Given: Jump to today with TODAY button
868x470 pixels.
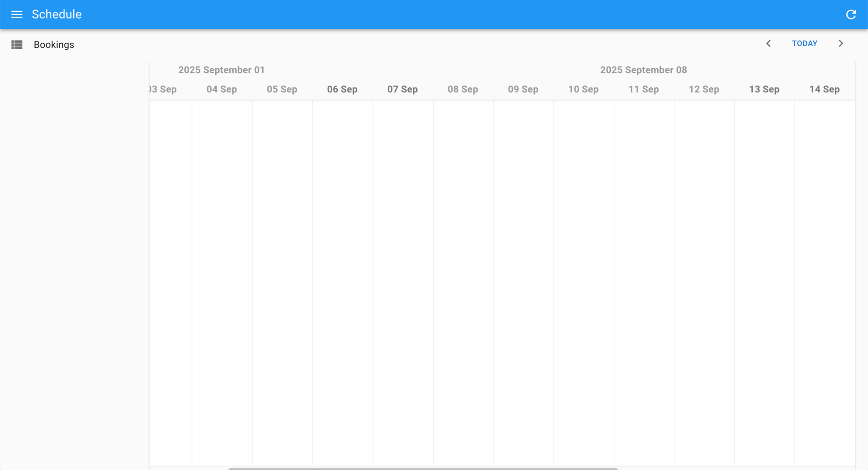Looking at the screenshot, I should (804, 44).
